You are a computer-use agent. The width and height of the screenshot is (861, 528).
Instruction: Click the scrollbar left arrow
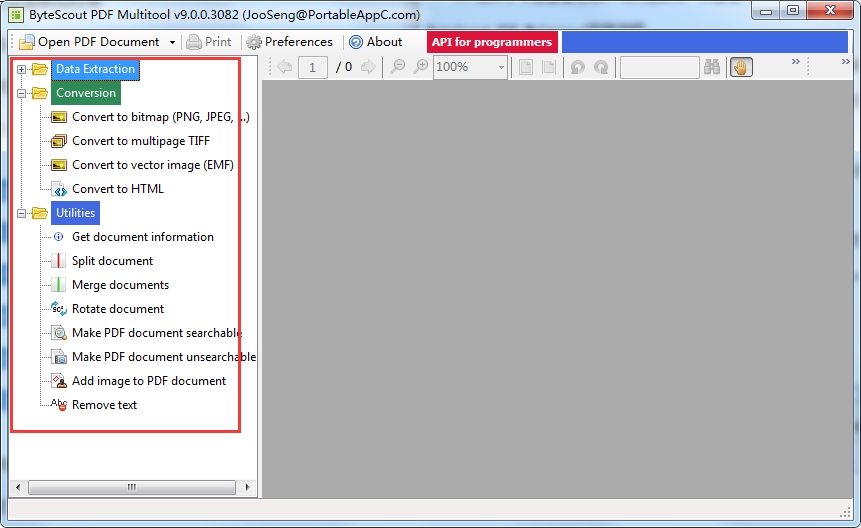[18, 487]
